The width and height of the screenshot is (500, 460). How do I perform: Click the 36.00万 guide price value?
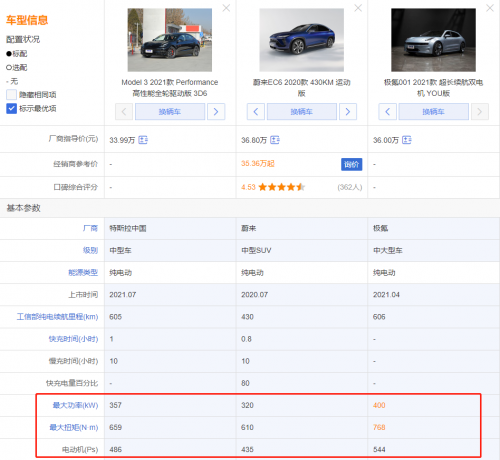pyautogui.click(x=386, y=140)
